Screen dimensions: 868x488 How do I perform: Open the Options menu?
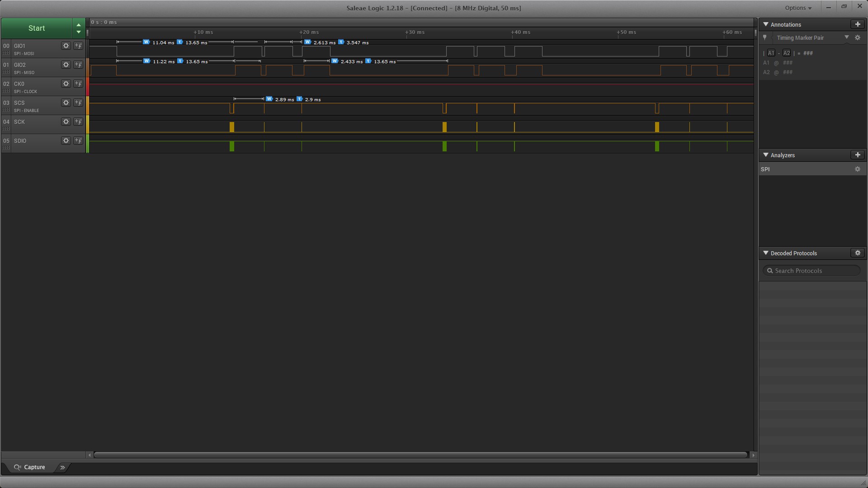(798, 8)
